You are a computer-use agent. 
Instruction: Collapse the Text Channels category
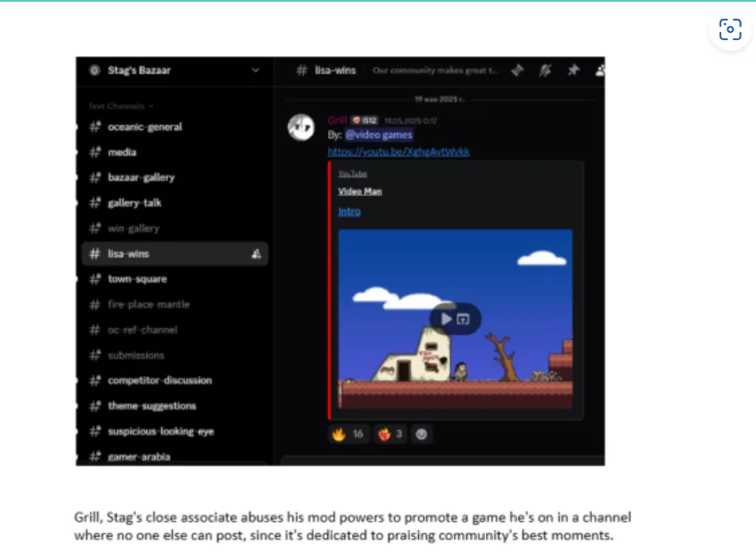pos(120,105)
